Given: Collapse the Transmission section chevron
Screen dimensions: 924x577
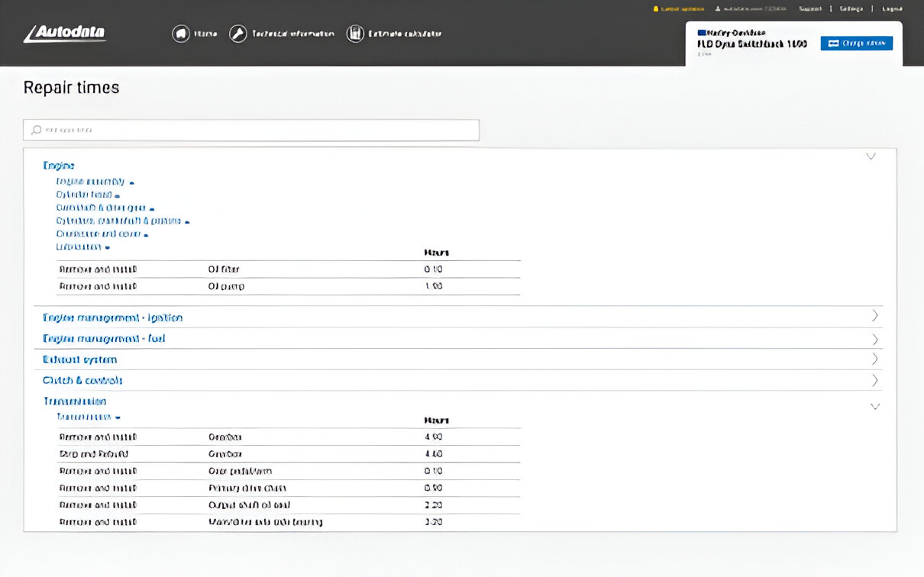Looking at the screenshot, I should click(x=875, y=407).
